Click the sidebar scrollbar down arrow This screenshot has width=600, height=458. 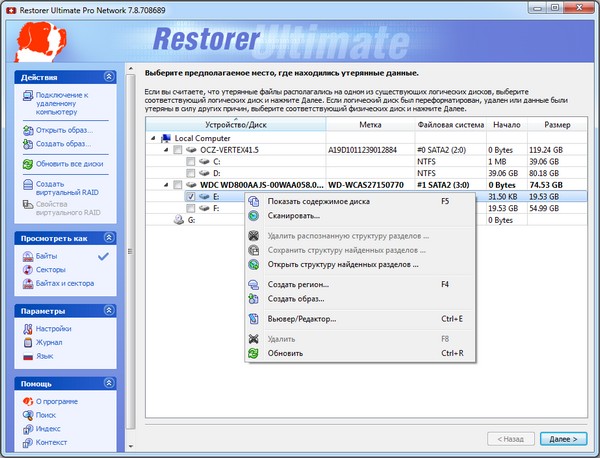[x=131, y=446]
